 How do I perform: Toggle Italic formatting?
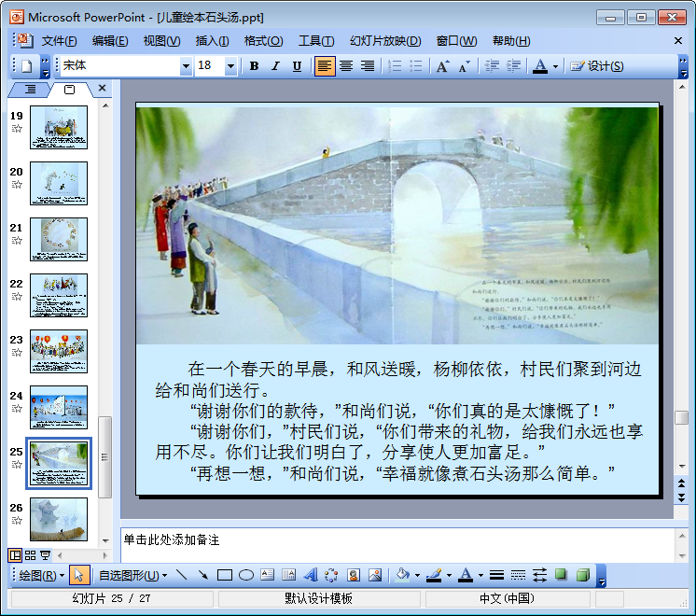pyautogui.click(x=275, y=66)
